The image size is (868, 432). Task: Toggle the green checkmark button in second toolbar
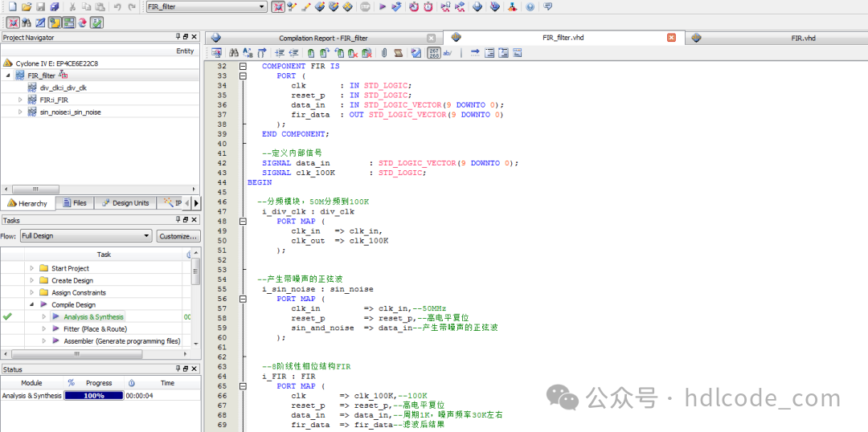tap(97, 22)
